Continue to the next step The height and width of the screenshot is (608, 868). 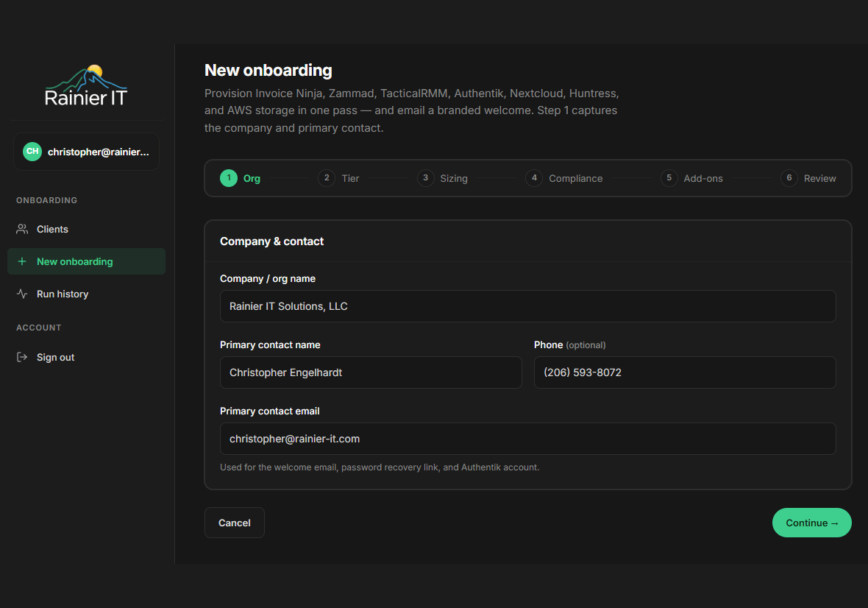[811, 523]
